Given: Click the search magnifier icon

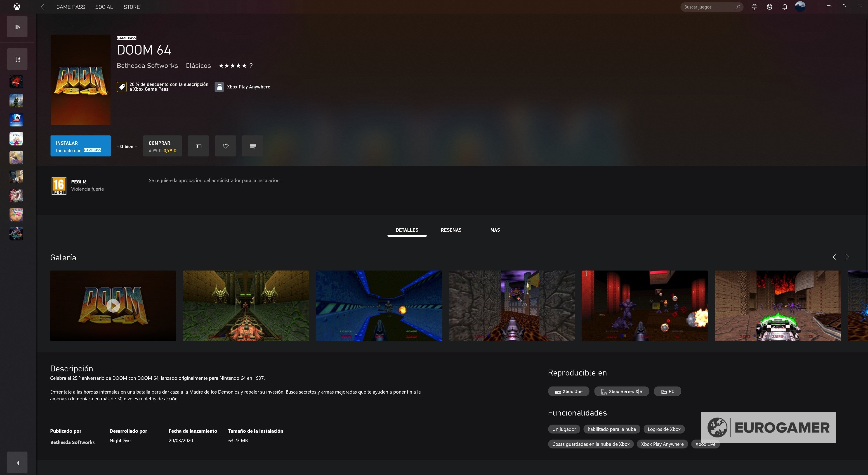Looking at the screenshot, I should pos(738,7).
